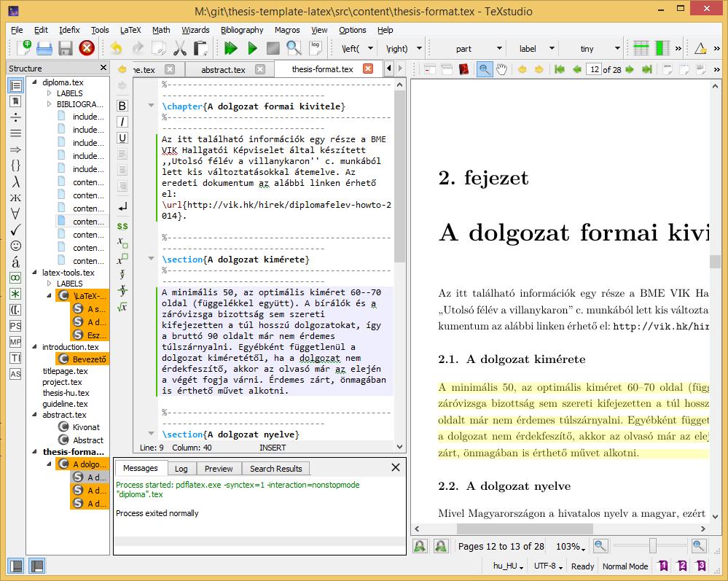Viewport: 728px width, 581px height.
Task: Open the smiley favorites symbols panel
Action: pos(15,246)
